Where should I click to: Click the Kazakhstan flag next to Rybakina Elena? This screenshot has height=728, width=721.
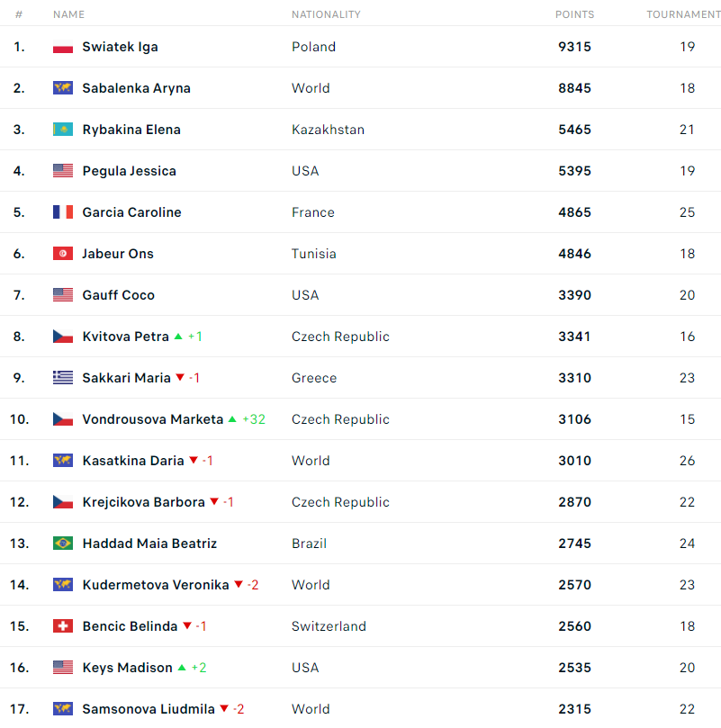[x=63, y=130]
